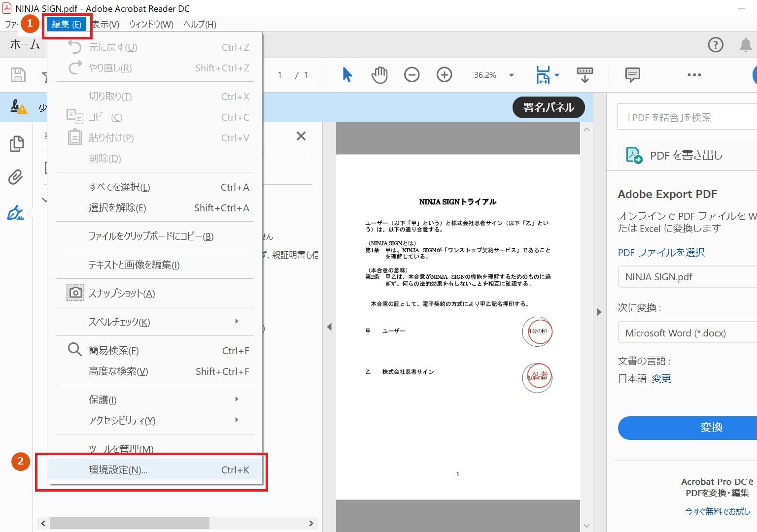Click the zoom out minus icon
757x532 pixels.
[x=412, y=75]
